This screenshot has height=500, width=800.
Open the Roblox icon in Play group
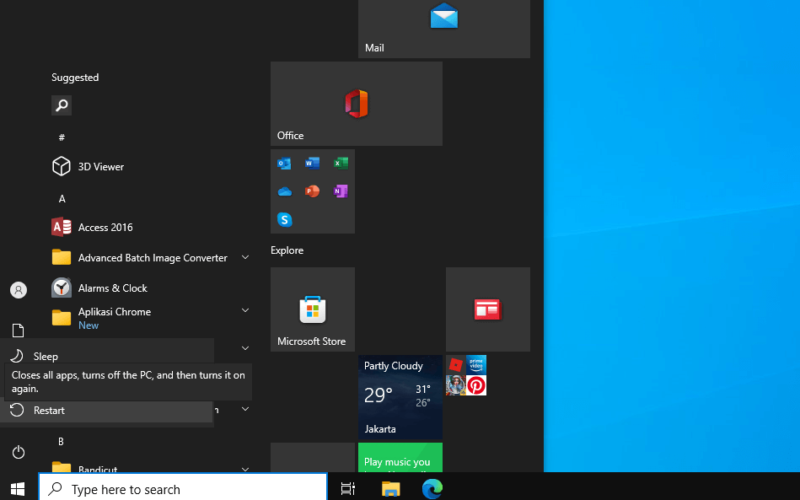[x=456, y=365]
